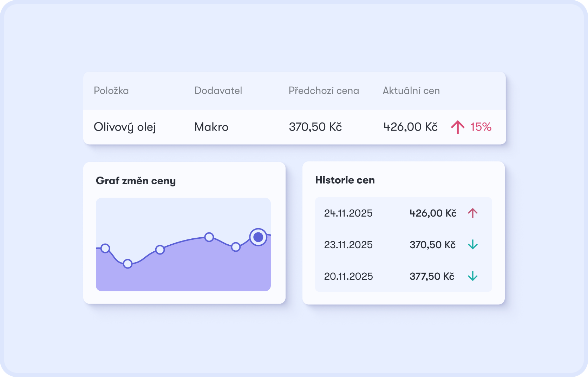Select the lowest chart data point

(x=128, y=264)
